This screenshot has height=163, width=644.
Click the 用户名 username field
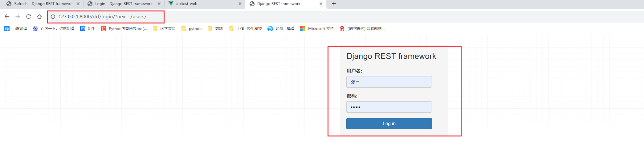coord(389,82)
